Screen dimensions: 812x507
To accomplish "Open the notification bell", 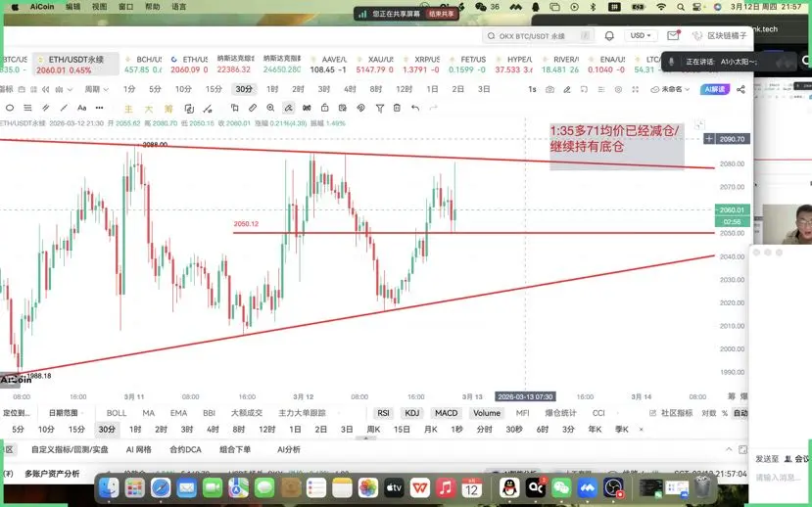I will (609, 35).
